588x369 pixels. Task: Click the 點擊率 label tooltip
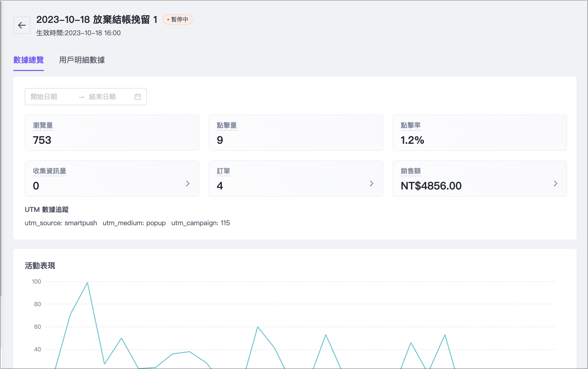(411, 125)
